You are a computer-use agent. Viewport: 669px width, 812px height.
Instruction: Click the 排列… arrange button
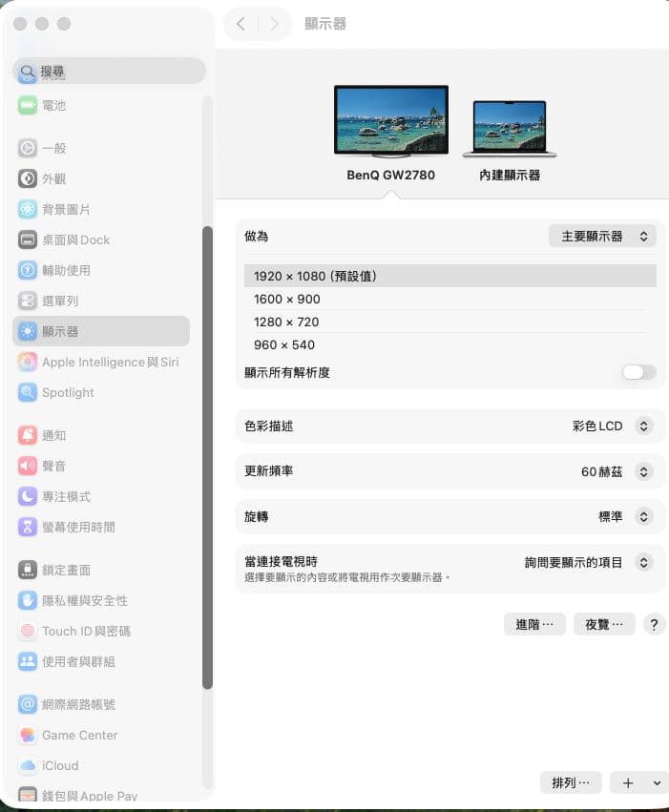tap(571, 782)
